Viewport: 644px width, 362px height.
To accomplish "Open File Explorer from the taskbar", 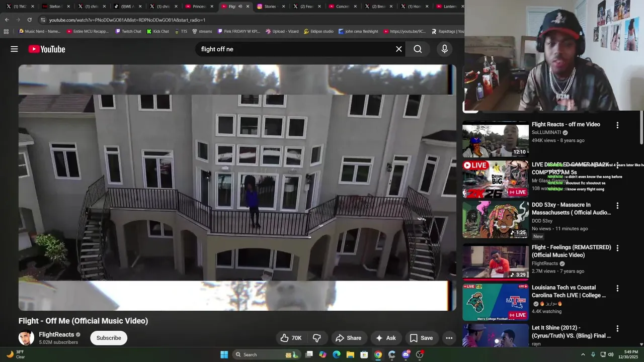I will (350, 354).
